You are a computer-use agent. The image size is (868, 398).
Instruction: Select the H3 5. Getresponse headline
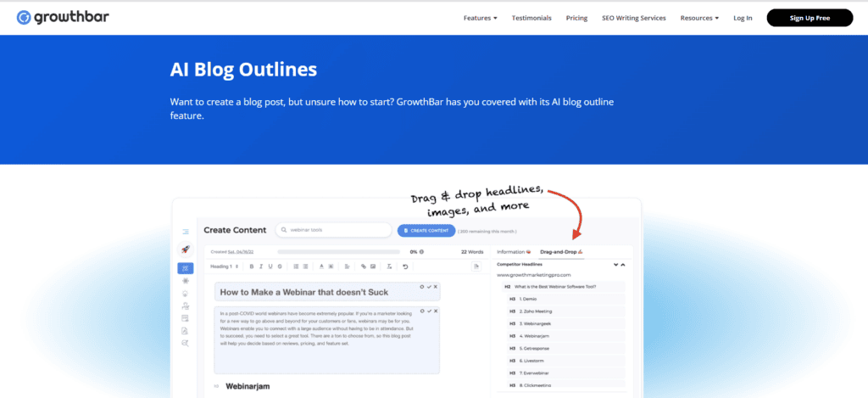(565, 348)
